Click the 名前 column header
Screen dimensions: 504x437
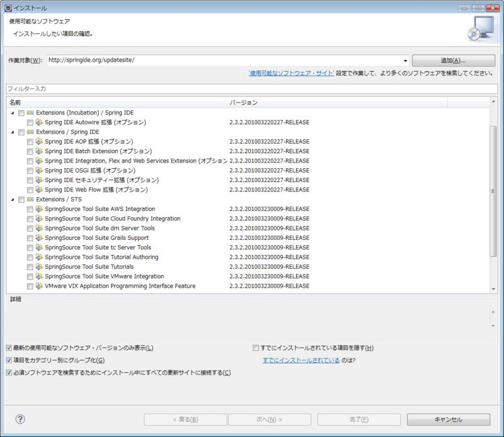point(117,103)
